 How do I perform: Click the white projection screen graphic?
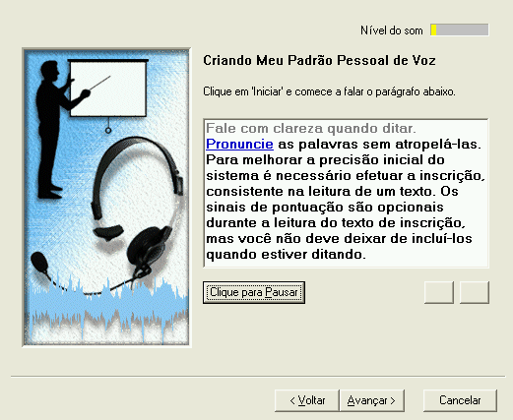click(108, 89)
